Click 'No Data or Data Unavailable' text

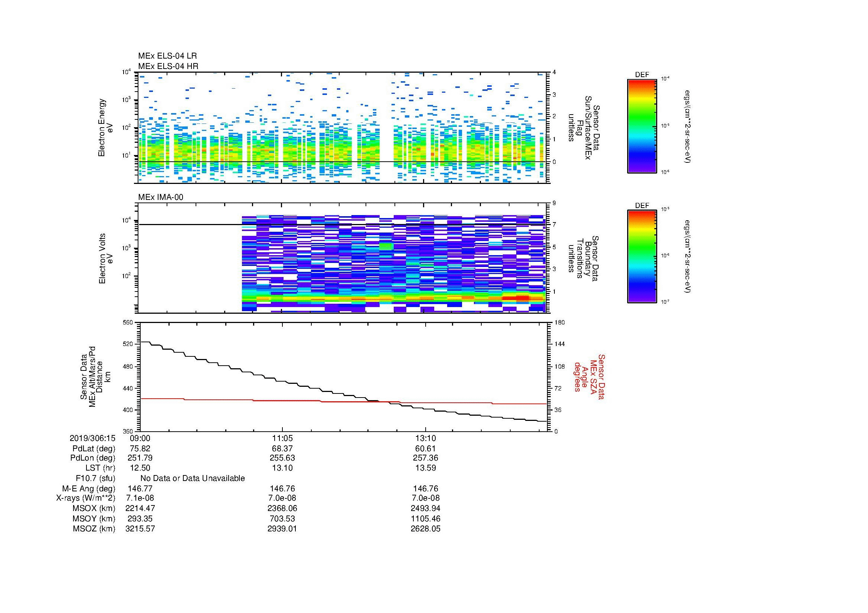pos(193,478)
